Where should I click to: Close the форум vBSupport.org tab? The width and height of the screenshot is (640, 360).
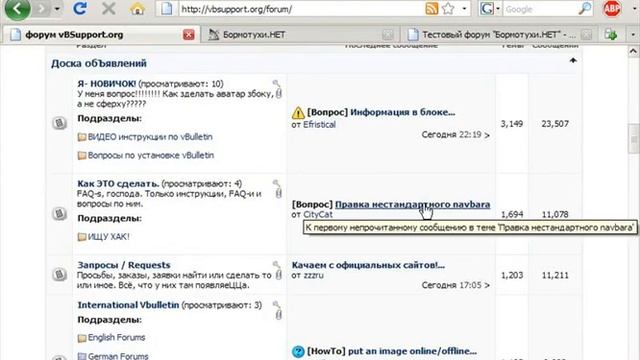coord(188,35)
